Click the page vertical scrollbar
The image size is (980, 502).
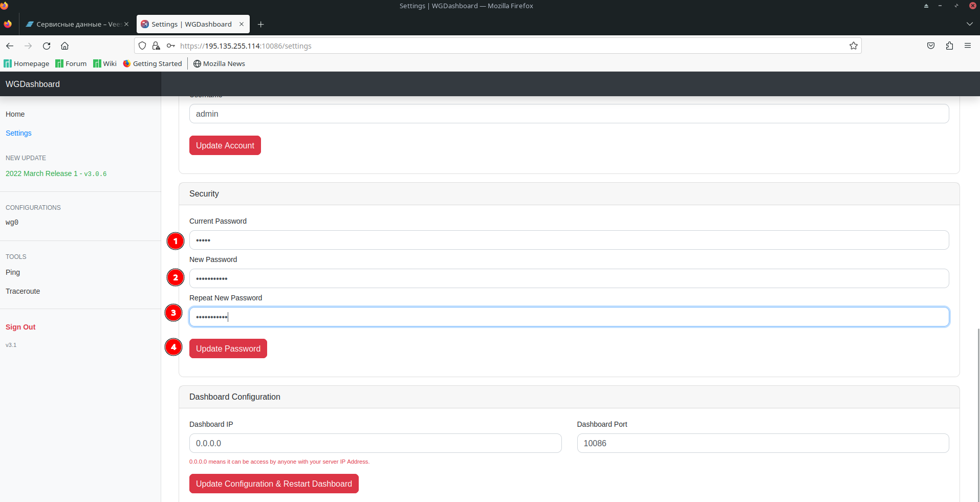pos(978,414)
